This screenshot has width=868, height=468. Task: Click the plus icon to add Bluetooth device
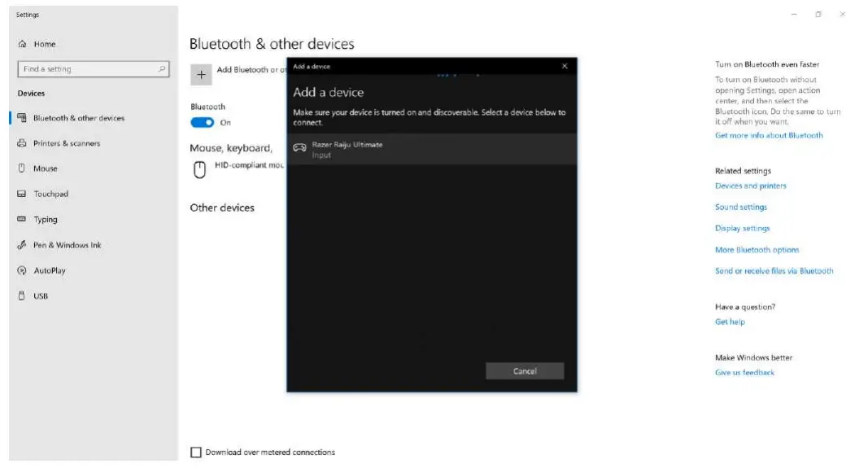pyautogui.click(x=201, y=75)
